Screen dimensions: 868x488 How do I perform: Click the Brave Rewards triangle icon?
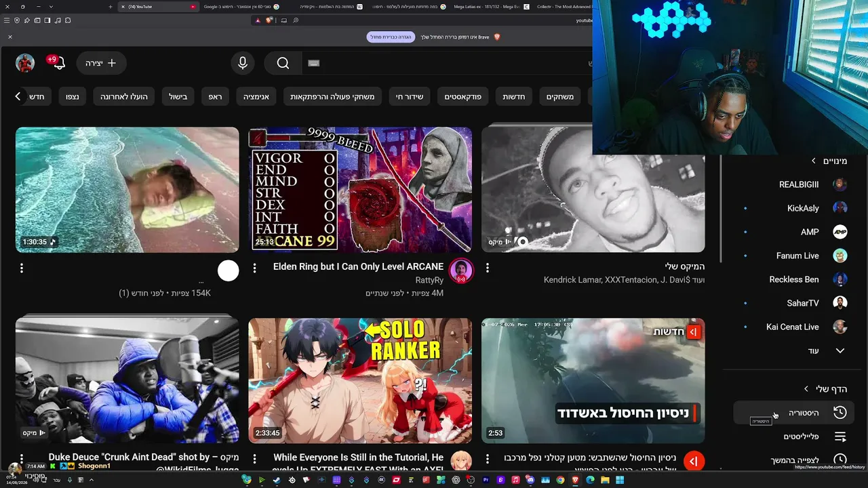click(x=258, y=20)
